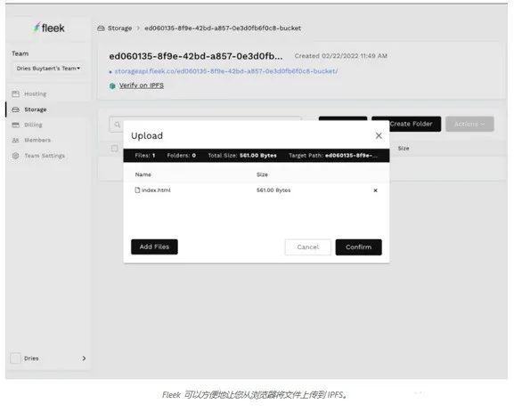Click the Total Size summary text
Viewport: 514px width, 420px height.
click(x=242, y=156)
